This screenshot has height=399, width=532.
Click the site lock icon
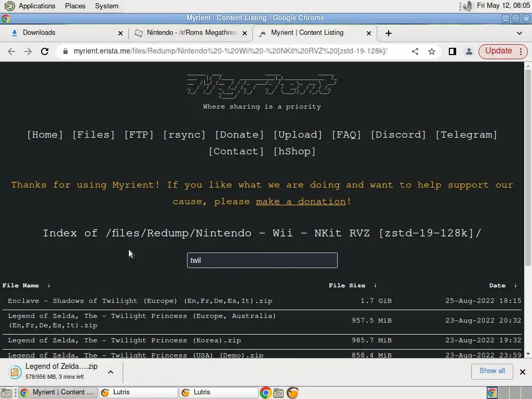pyautogui.click(x=65, y=51)
